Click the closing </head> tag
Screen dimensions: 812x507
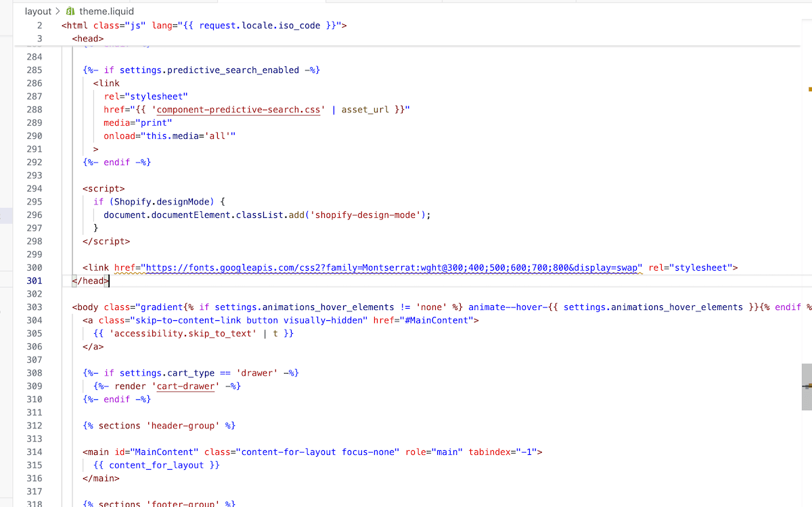point(91,280)
